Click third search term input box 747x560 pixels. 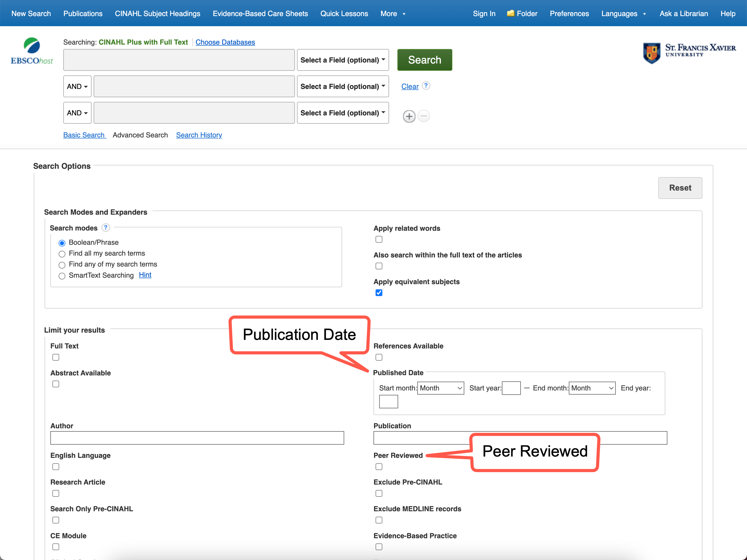[194, 113]
